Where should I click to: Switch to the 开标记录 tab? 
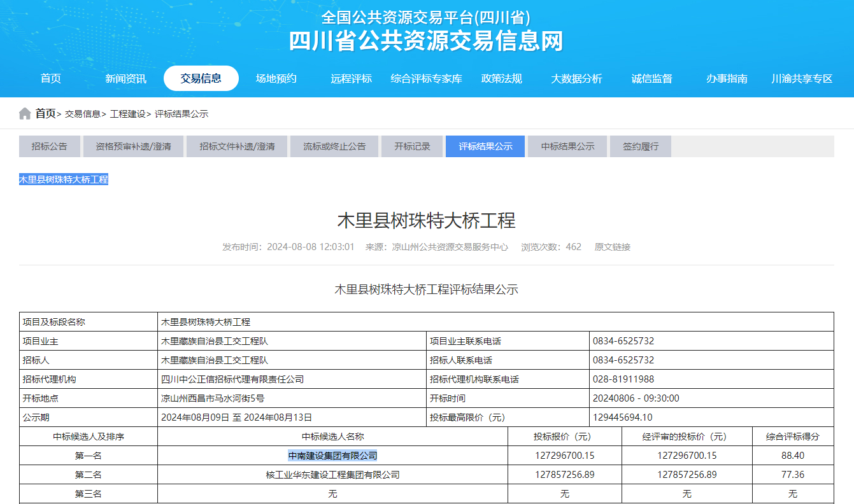pyautogui.click(x=412, y=146)
